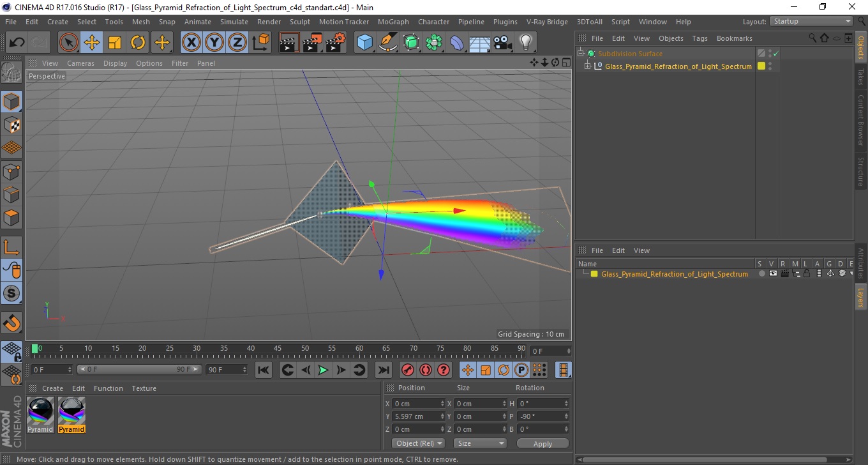Viewport: 868px width, 465px height.
Task: Add a Cube primitive object
Action: 365,43
